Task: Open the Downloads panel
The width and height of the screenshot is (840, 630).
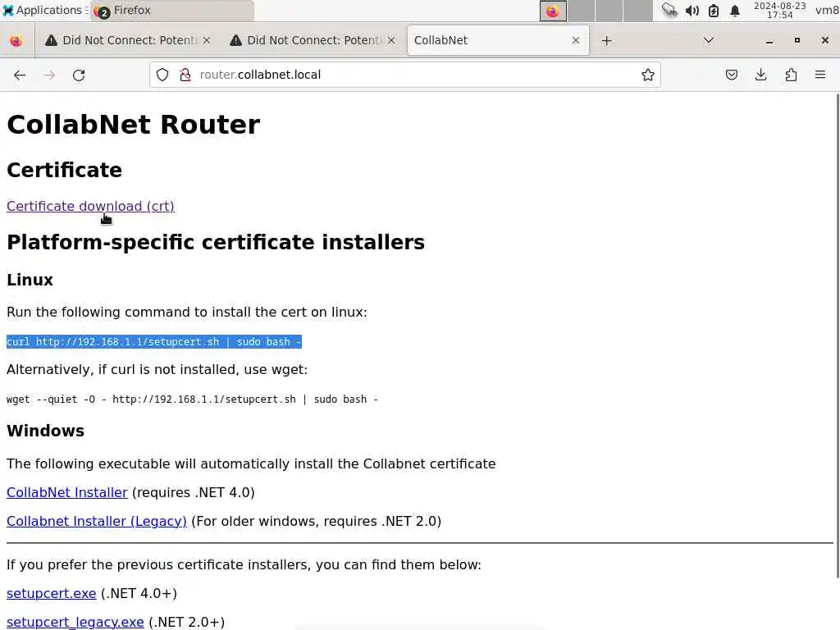Action: (x=760, y=75)
